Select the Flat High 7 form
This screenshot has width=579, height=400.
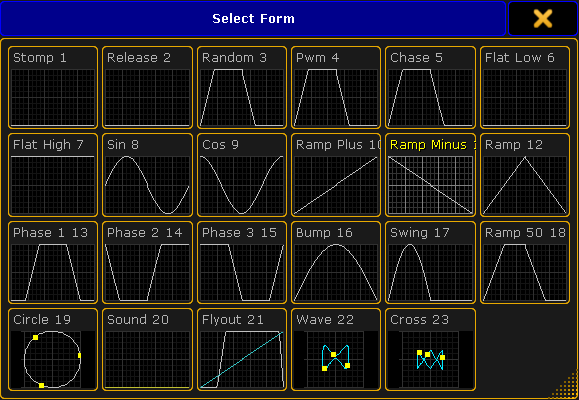[x=53, y=175]
